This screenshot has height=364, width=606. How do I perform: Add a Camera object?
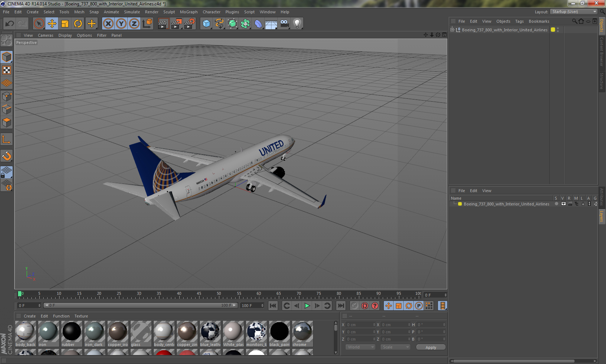(x=284, y=24)
